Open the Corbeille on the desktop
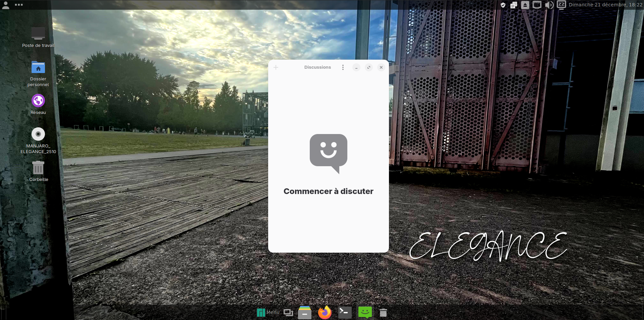 pos(38,168)
